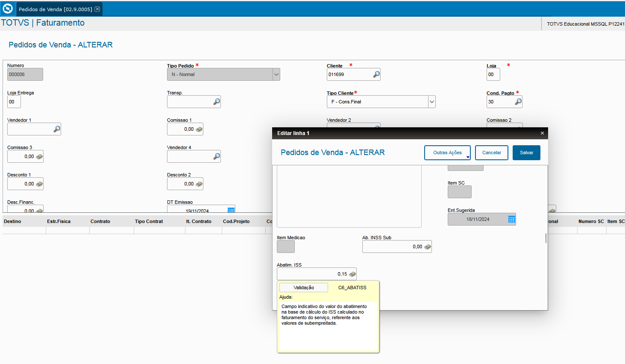This screenshot has height=364, width=625.
Task: Open the Abatim. ISS calculator icon
Action: point(352,274)
